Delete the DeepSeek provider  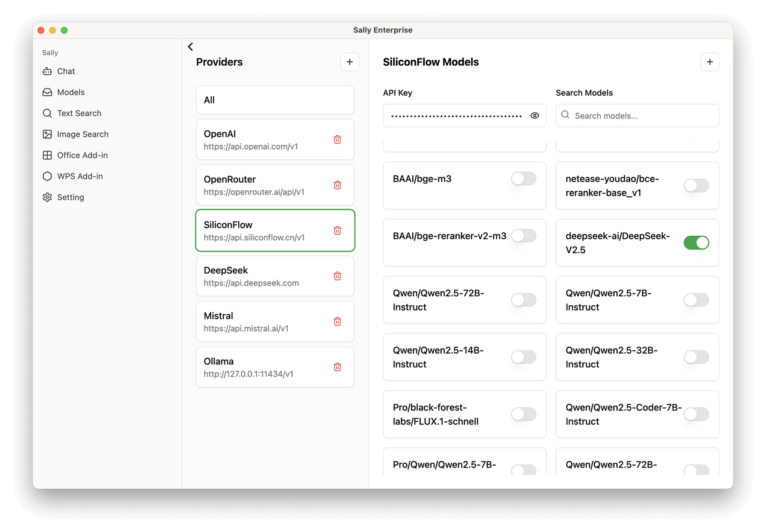pos(338,276)
